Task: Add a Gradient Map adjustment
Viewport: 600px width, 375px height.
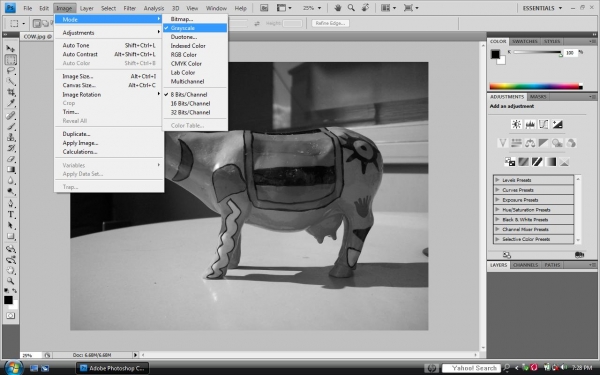Action: (551, 162)
